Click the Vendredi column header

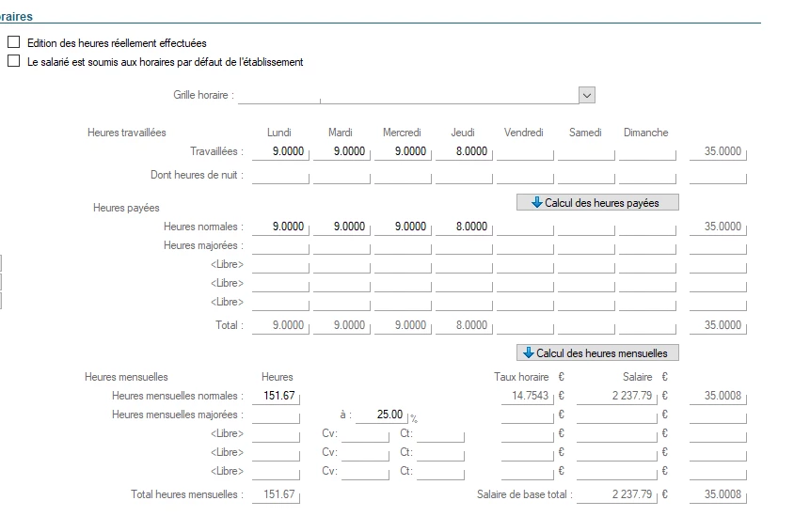point(524,133)
